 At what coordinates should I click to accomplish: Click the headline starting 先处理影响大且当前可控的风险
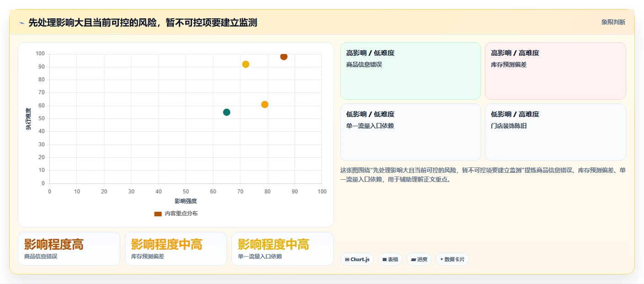coord(143,22)
